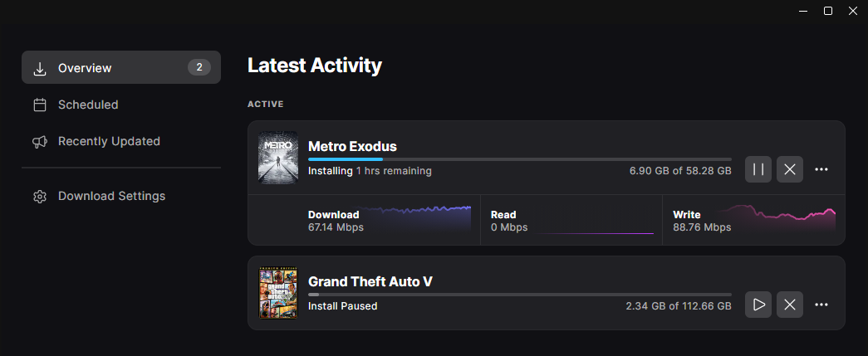Open more options for Metro Exodus
This screenshot has height=356, width=868.
pos(821,169)
